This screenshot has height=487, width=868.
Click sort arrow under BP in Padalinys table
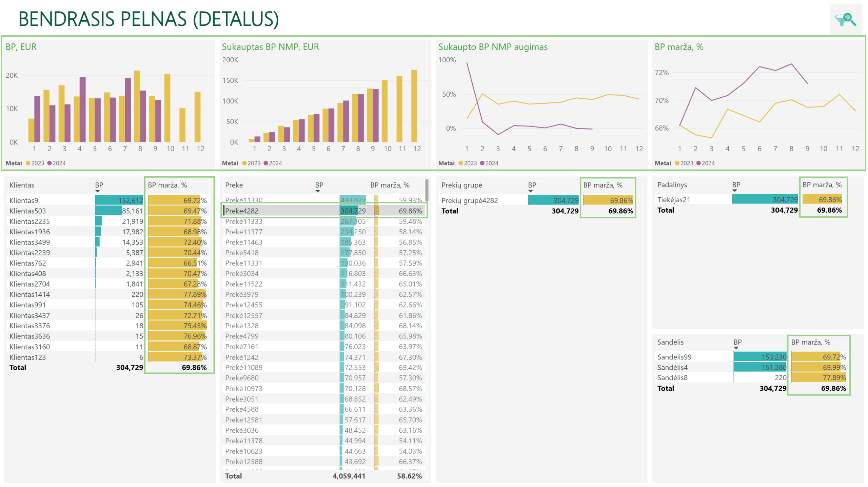(735, 191)
